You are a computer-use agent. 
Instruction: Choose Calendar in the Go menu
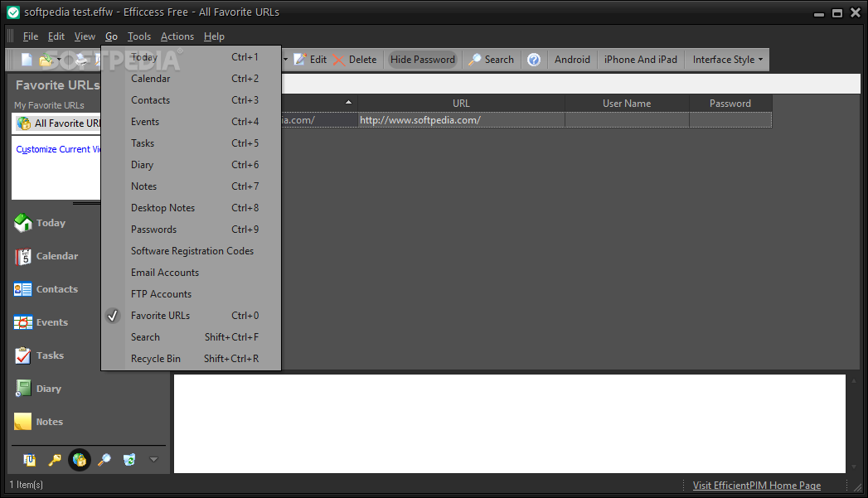[x=191, y=79]
